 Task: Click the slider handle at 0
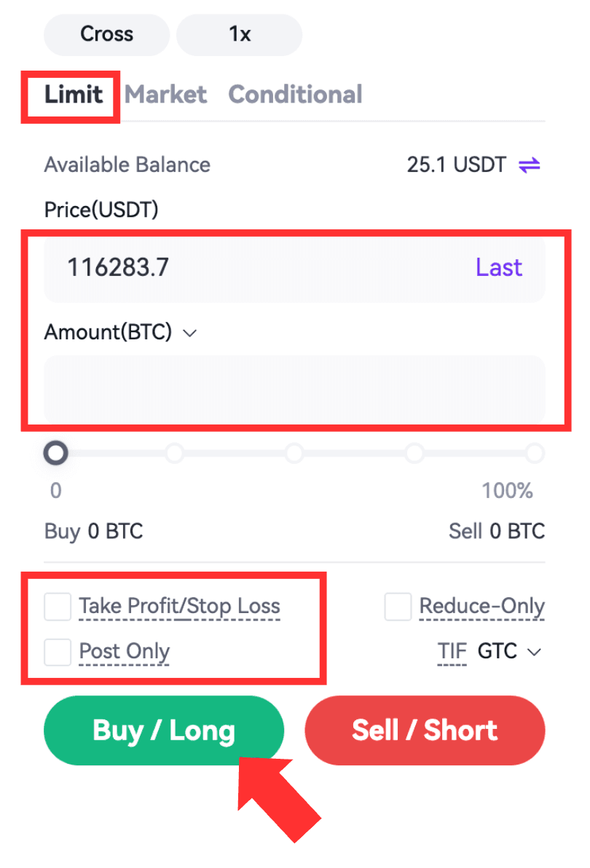55,454
